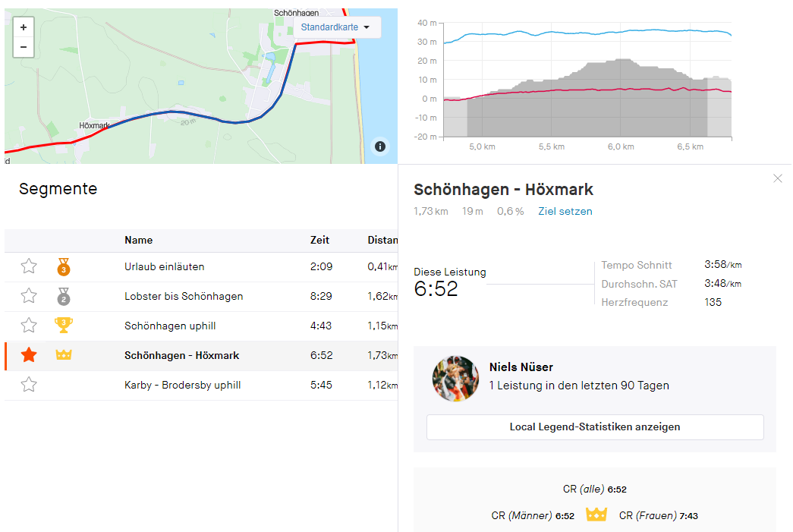Screen dimensions: 793x532
Task: Star the Karby - Brodersby uphill segment
Action: [29, 385]
